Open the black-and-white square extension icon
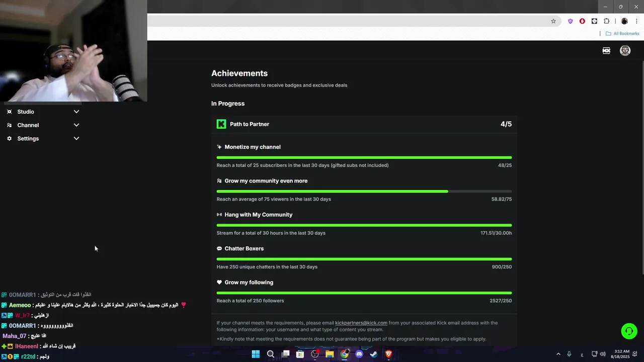Screen dimensions: 644x362 [x=594, y=21]
